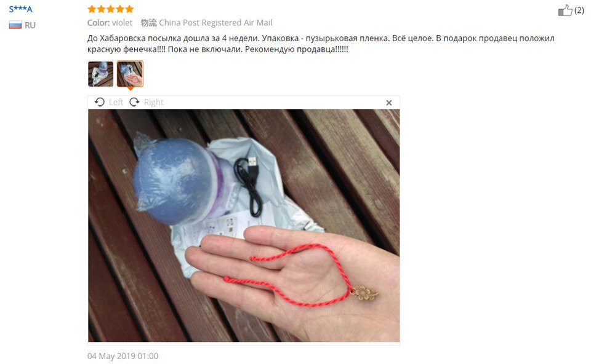Open the first review photo thumbnail

click(x=100, y=74)
